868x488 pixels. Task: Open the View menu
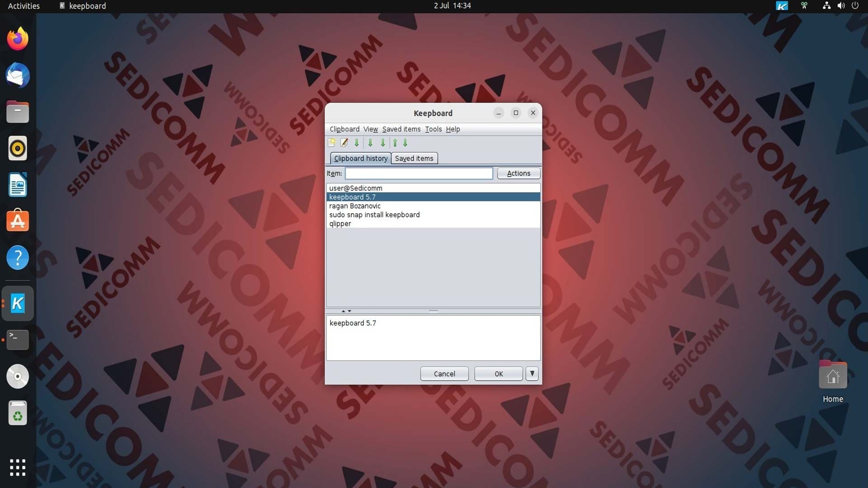pyautogui.click(x=370, y=129)
